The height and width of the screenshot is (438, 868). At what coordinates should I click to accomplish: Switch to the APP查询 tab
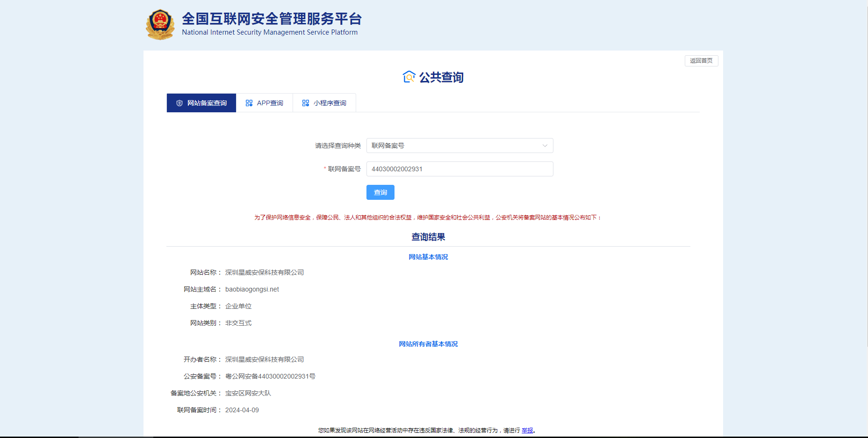tap(265, 103)
